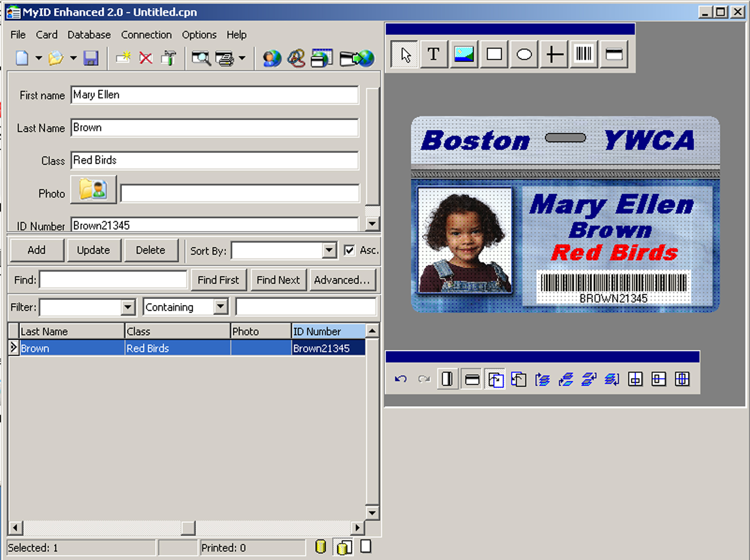Click the Redo arrow icon
This screenshot has height=560, width=750.
pos(424,379)
